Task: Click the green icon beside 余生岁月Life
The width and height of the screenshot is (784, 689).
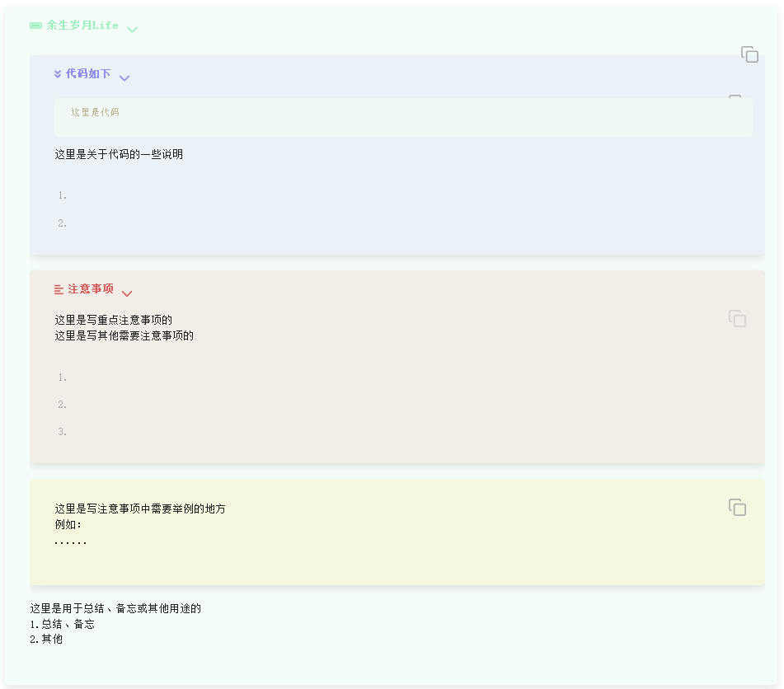Action: (36, 26)
